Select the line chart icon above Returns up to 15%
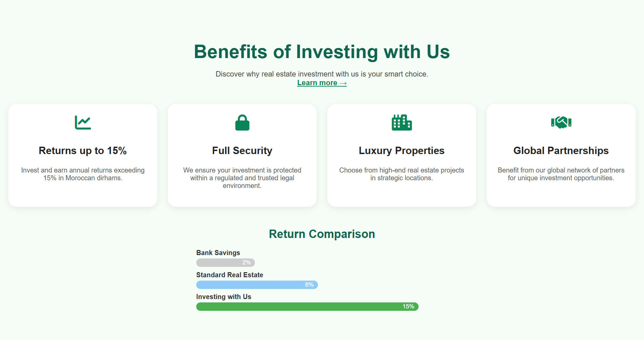The height and width of the screenshot is (340, 644). coord(83,122)
